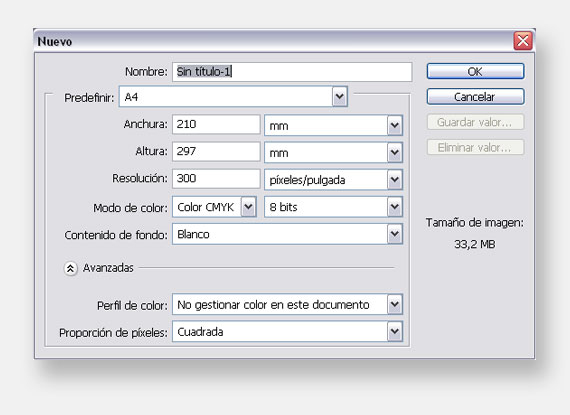Open the 8 bits depth dropdown
Screen dimensions: 570x415
click(x=333, y=207)
